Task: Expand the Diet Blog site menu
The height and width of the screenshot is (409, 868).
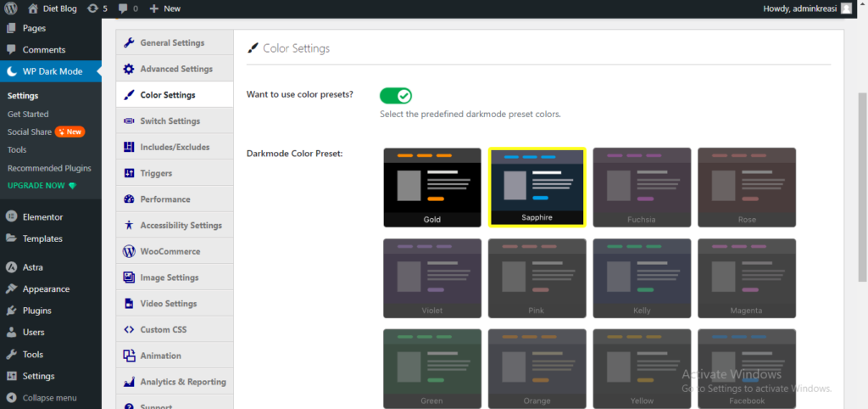Action: point(55,8)
